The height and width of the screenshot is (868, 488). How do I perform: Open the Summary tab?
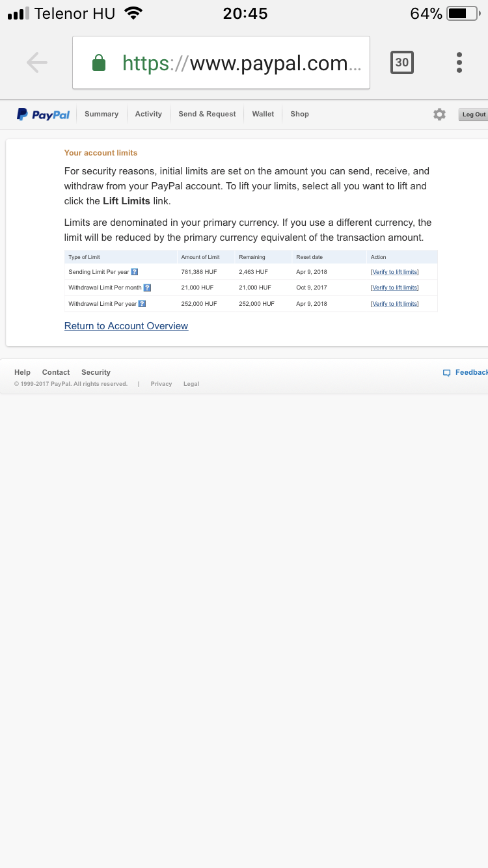(102, 114)
